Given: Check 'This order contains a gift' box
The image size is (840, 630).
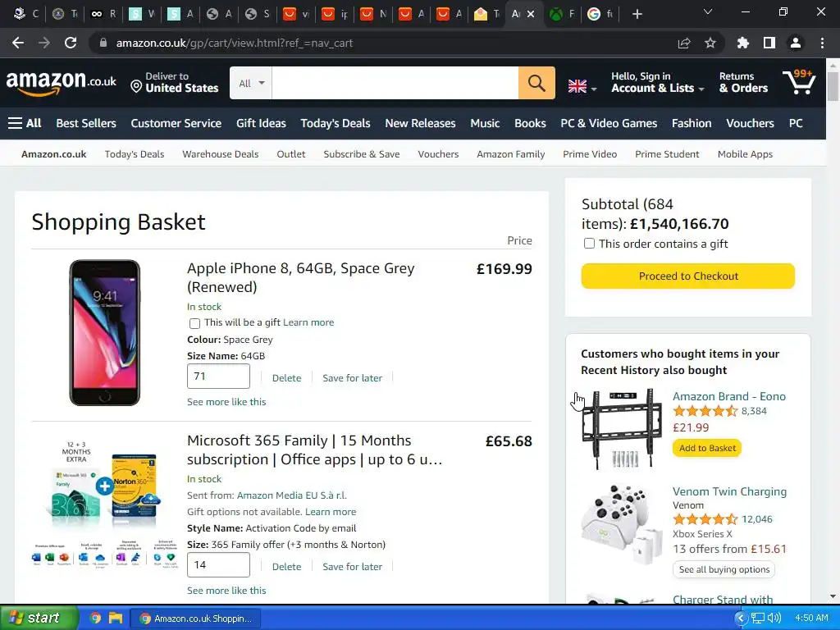Looking at the screenshot, I should pyautogui.click(x=589, y=244).
